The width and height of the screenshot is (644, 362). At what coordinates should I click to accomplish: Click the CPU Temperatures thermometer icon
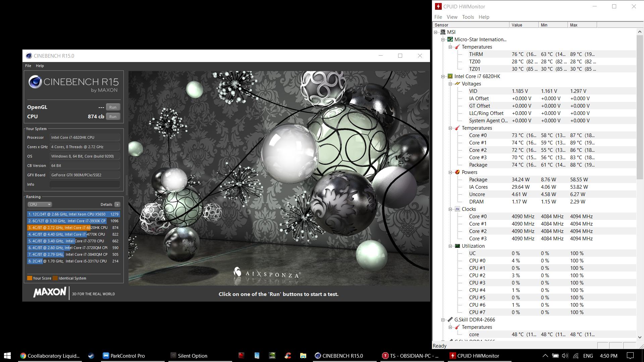pos(457,128)
